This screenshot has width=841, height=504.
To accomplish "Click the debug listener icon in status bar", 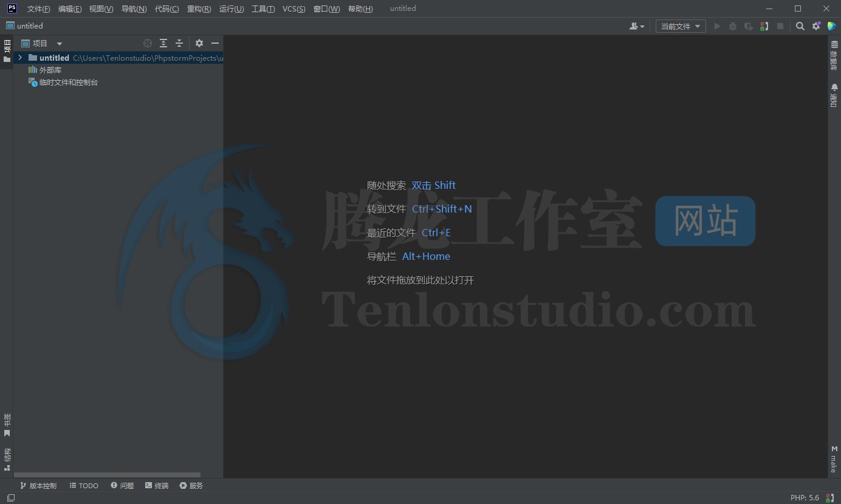I will (829, 498).
